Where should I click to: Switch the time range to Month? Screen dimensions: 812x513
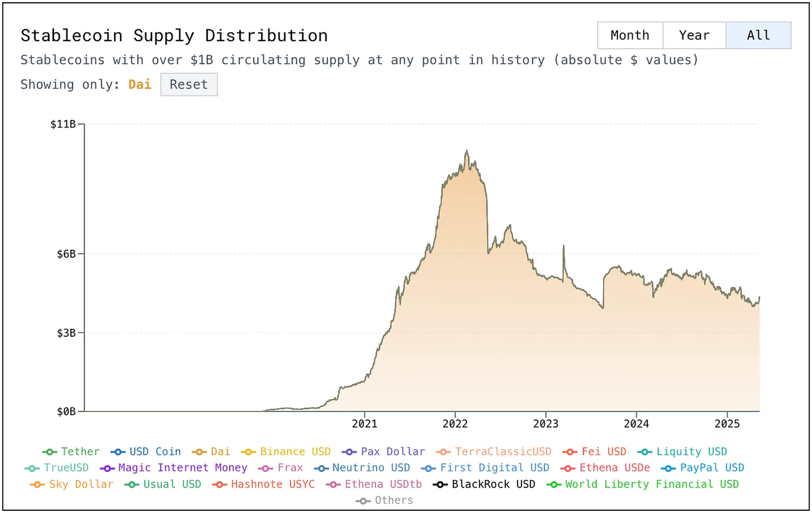point(630,36)
